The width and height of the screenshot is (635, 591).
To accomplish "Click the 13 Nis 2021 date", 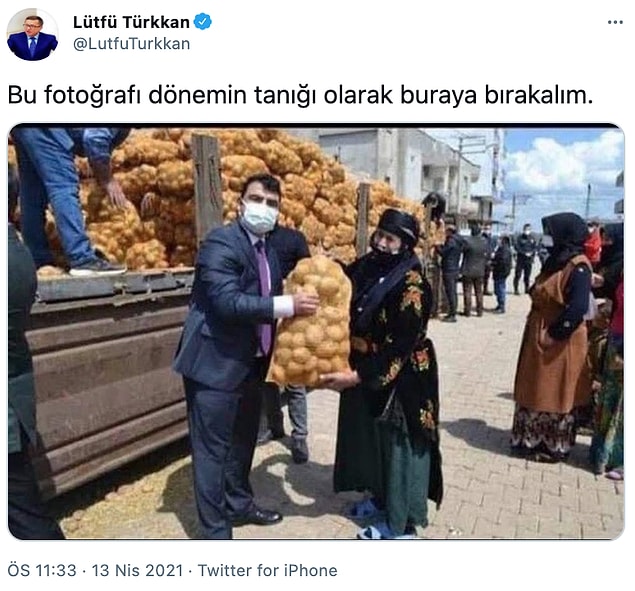I will [137, 570].
